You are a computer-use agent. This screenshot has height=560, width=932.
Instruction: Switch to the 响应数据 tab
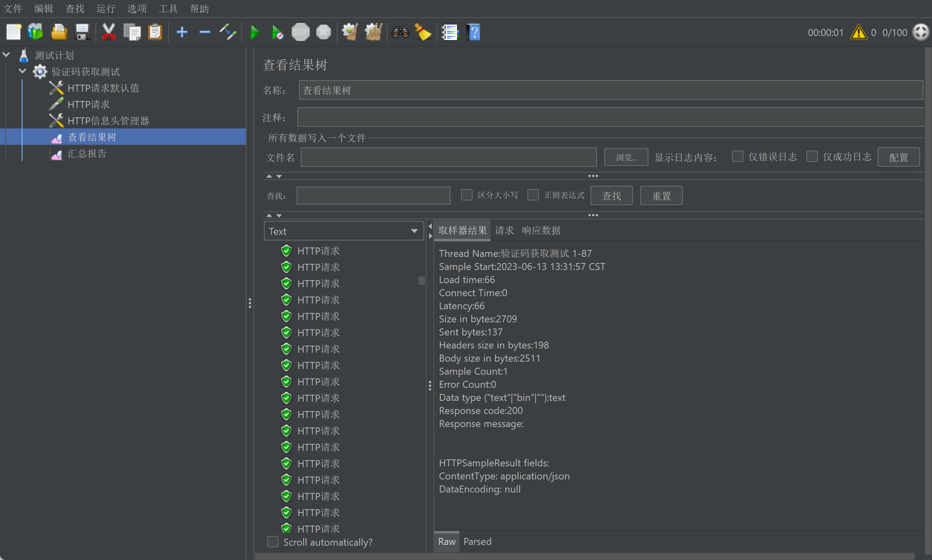[x=541, y=231]
